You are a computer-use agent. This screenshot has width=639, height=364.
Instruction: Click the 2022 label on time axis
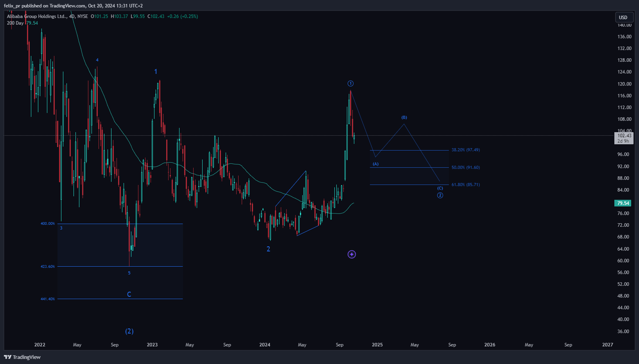click(x=39, y=345)
